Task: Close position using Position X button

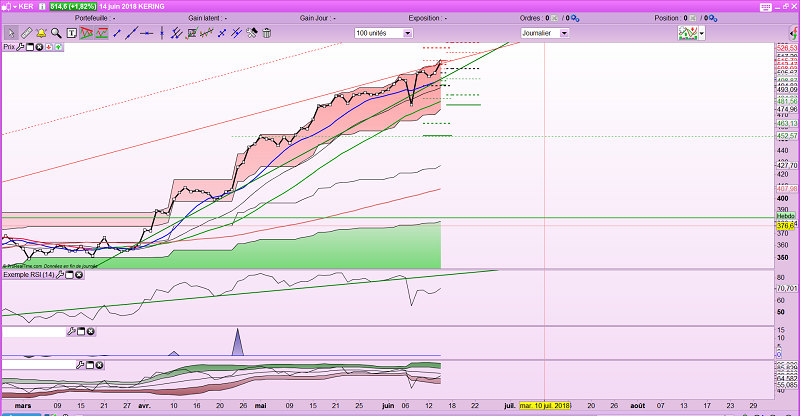Action: tap(692, 18)
